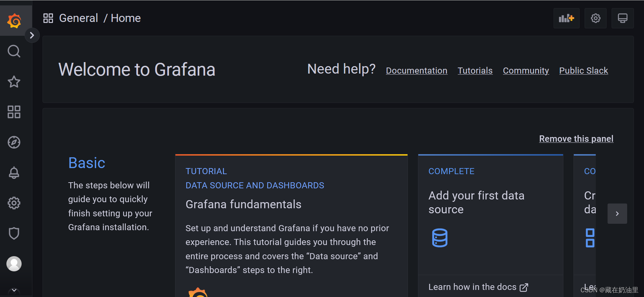Open the user profile avatar
Viewport: 644px width, 297px height.
(x=14, y=264)
